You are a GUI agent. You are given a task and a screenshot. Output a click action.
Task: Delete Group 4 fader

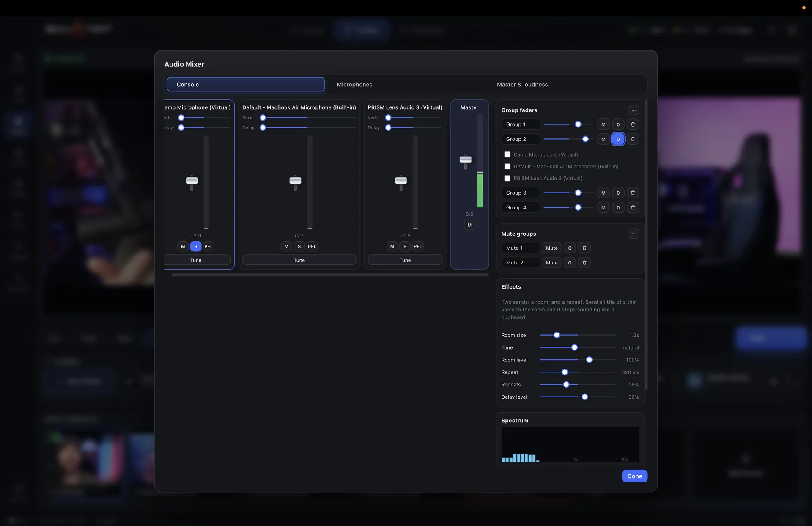[633, 208]
